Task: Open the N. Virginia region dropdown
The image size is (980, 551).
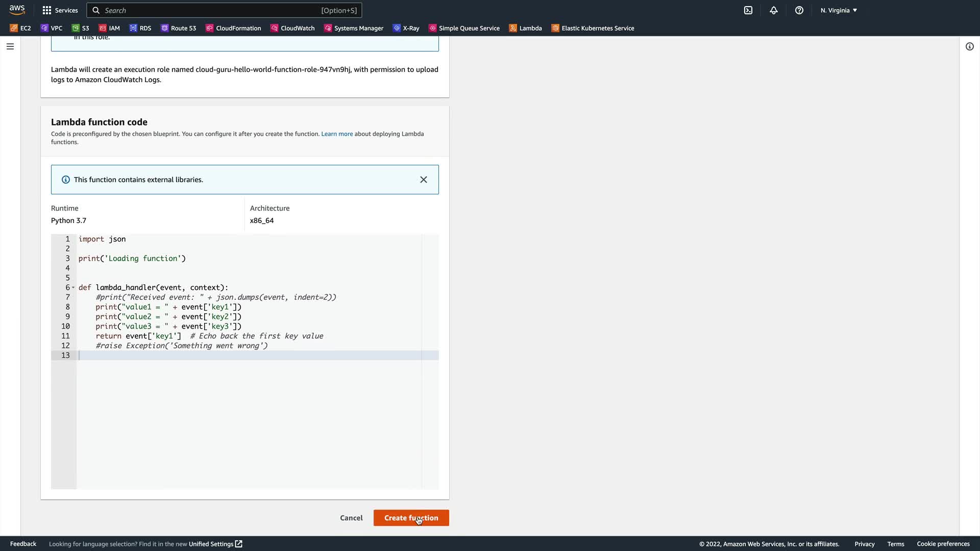Action: click(x=839, y=10)
